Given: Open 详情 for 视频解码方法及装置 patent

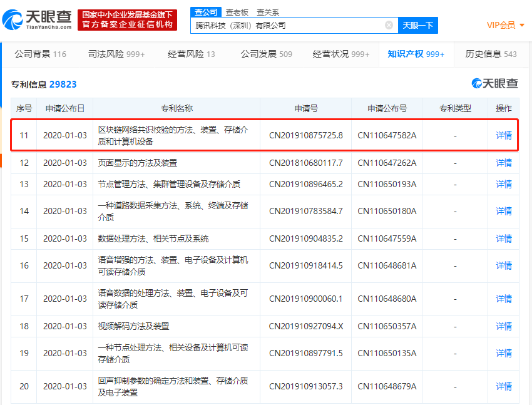Looking at the screenshot, I should click(x=503, y=326).
